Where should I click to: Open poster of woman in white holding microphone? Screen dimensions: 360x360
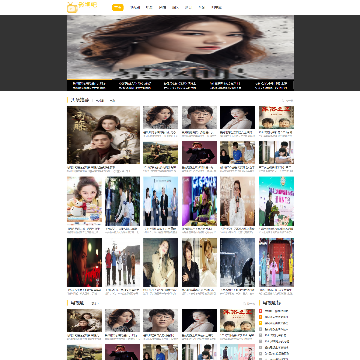click(x=237, y=201)
